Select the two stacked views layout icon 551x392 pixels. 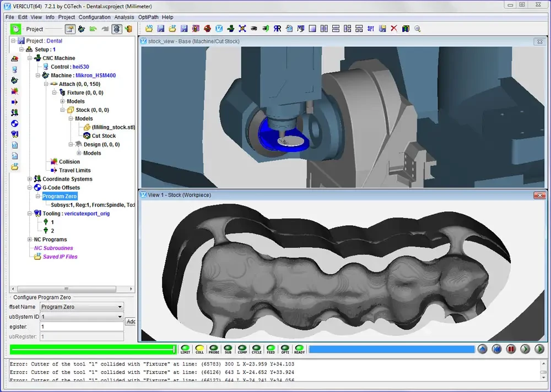(x=336, y=29)
